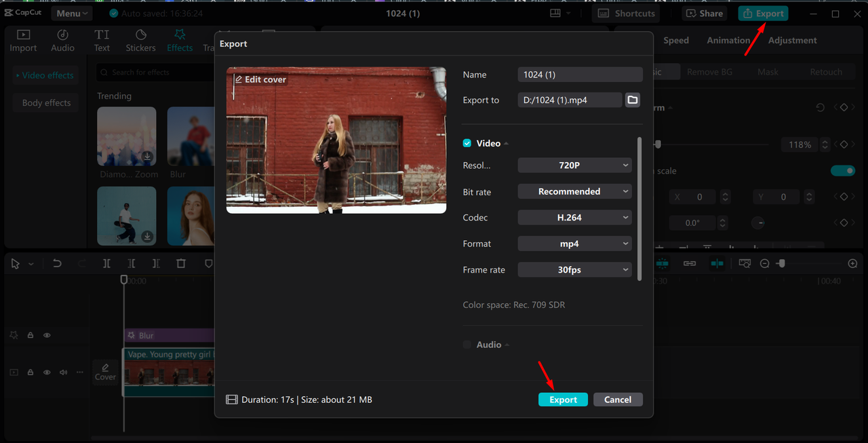Open the Codec H.264 dropdown

(574, 217)
